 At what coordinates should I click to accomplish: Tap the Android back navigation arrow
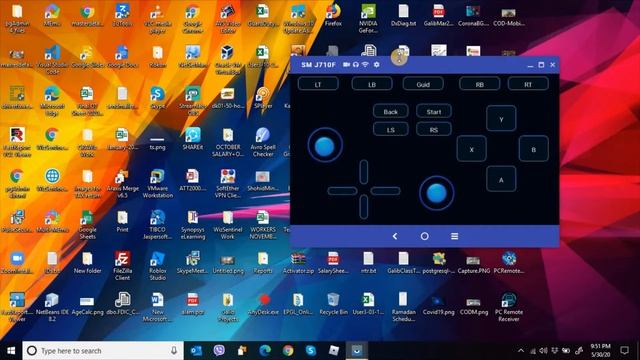click(x=395, y=236)
